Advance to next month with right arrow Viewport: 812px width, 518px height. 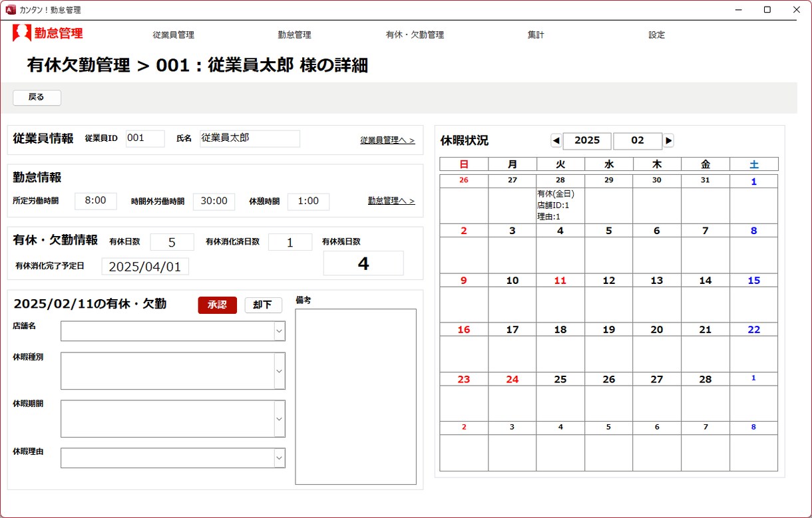coord(668,140)
